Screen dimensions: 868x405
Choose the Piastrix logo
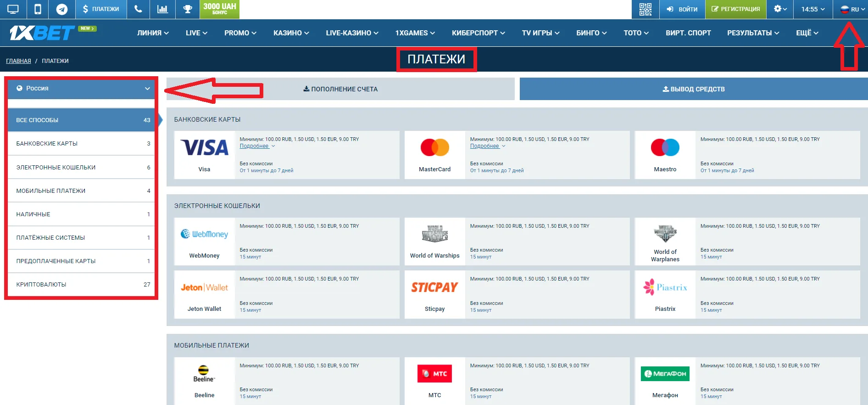coord(665,287)
